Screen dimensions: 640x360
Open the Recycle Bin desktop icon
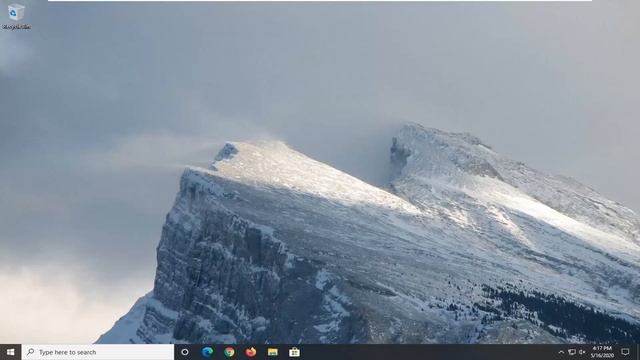tap(16, 16)
